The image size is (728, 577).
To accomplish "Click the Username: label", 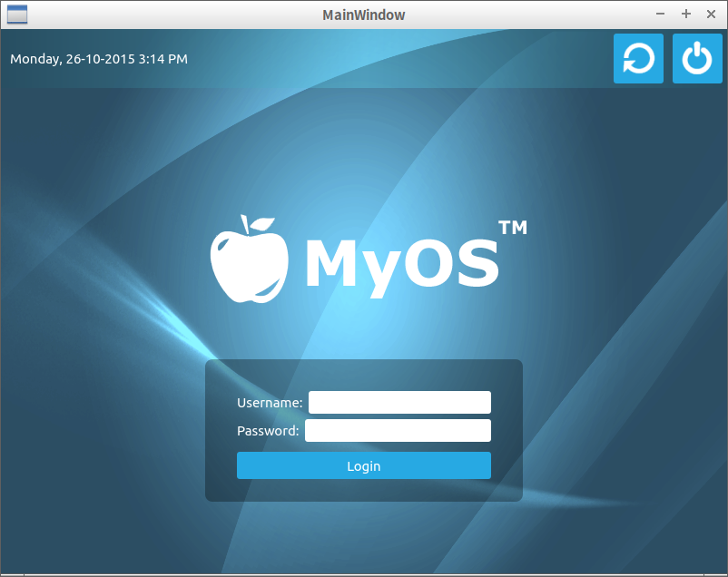I will pyautogui.click(x=270, y=403).
